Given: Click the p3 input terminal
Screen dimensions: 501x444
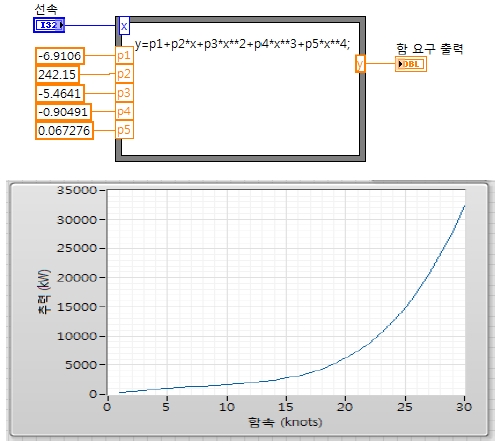Looking at the screenshot, I should (x=124, y=93).
